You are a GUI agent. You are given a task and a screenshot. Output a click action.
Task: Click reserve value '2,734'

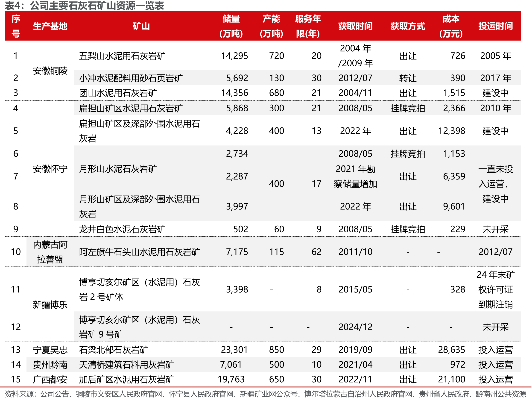point(237,154)
